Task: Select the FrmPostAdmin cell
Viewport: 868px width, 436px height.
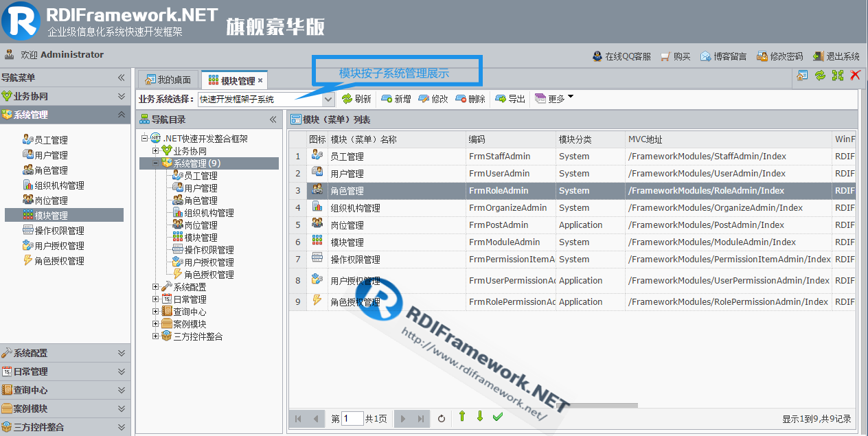Action: click(x=511, y=225)
